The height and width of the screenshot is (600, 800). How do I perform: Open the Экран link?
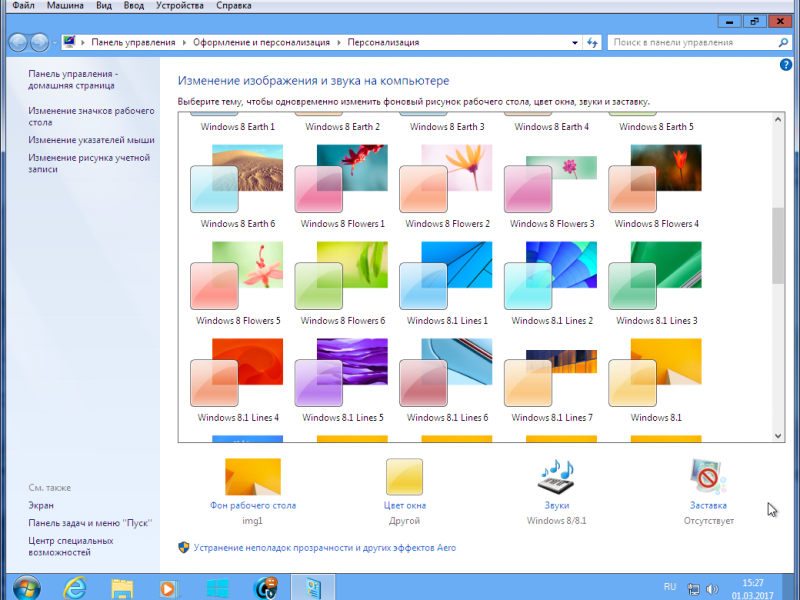click(x=41, y=505)
